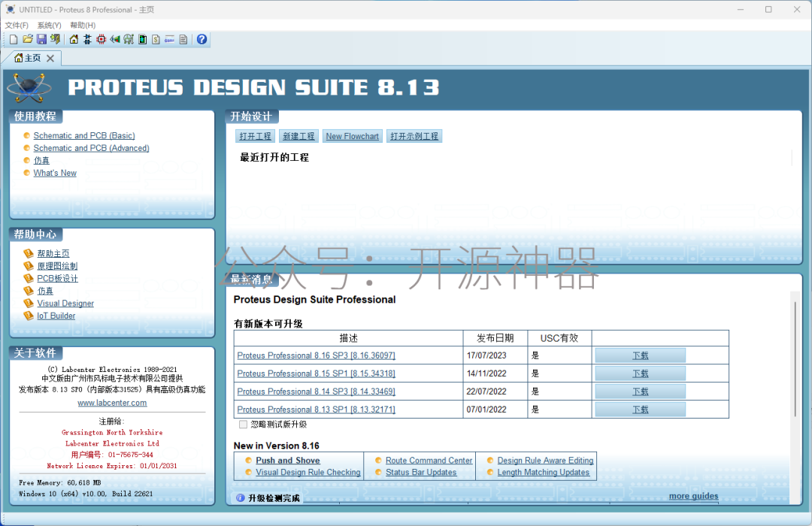Open the Visual Designer help link
This screenshot has width=812, height=526.
[65, 303]
